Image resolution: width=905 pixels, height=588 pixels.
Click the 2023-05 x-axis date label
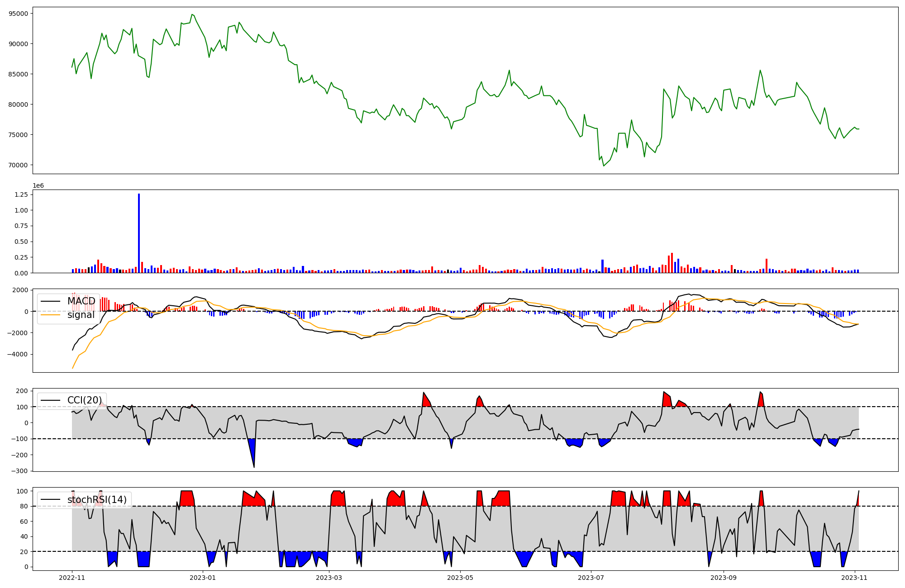click(460, 578)
